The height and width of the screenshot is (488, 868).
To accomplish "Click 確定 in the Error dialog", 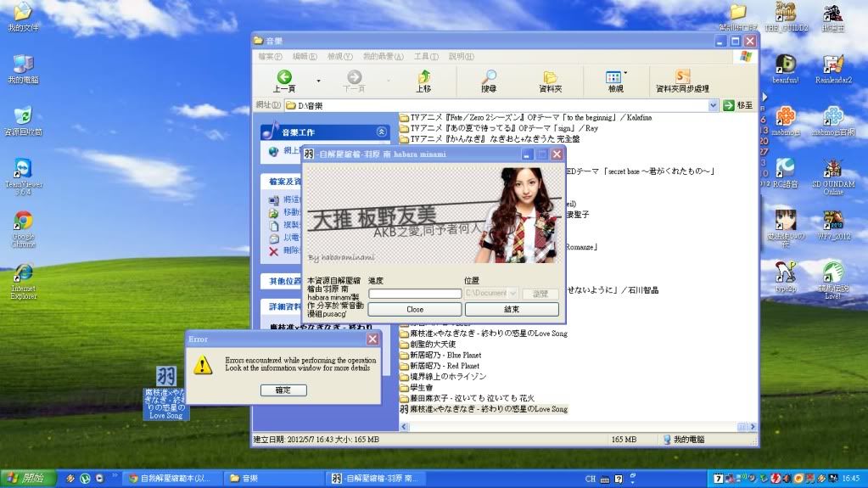I will (283, 390).
